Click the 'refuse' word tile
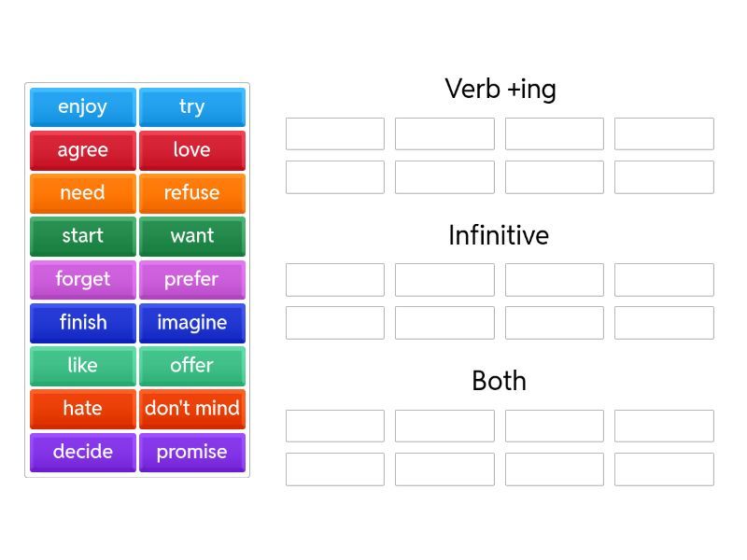747x560 pixels. 191,193
